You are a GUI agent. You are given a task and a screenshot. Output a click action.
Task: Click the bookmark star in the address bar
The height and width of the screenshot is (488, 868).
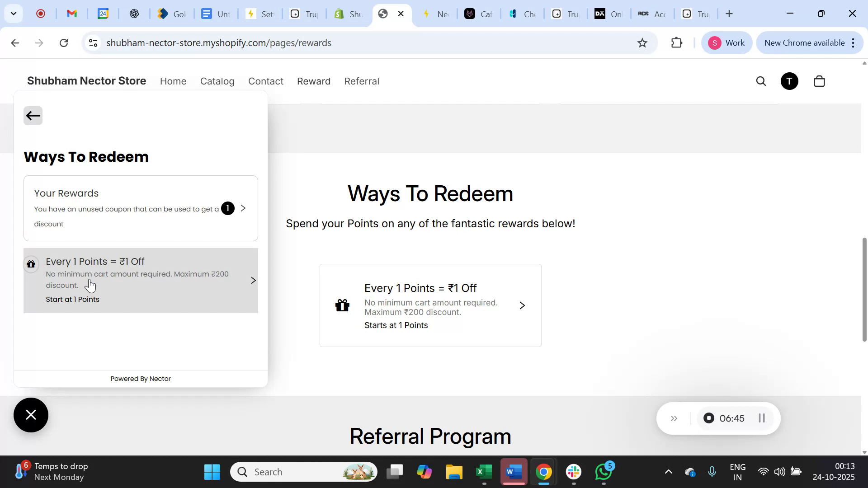point(642,42)
